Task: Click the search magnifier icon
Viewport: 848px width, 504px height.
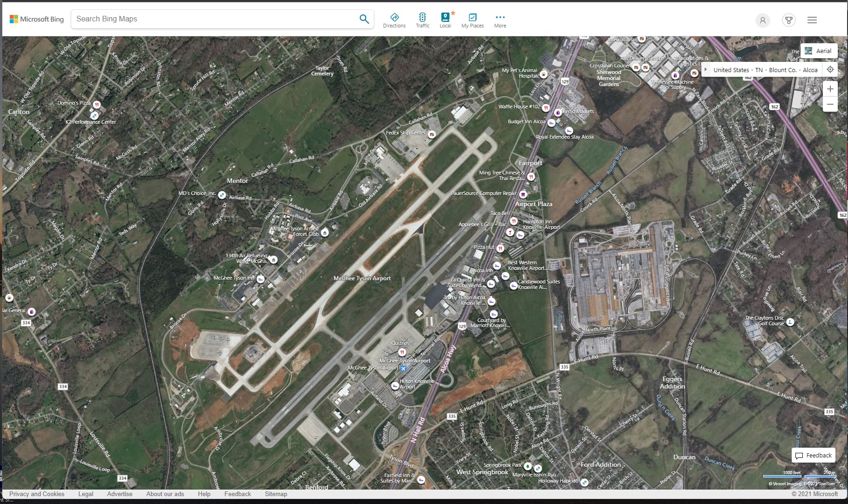Action: (x=364, y=19)
